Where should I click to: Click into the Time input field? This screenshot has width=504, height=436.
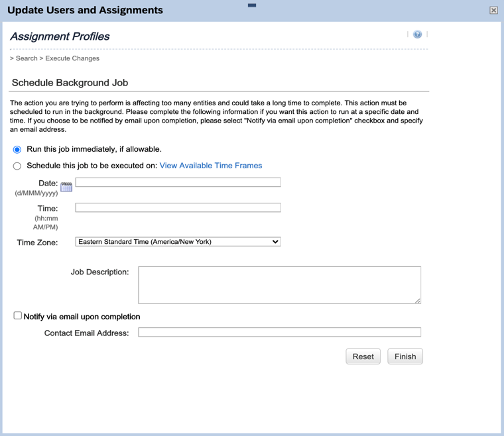(x=178, y=208)
